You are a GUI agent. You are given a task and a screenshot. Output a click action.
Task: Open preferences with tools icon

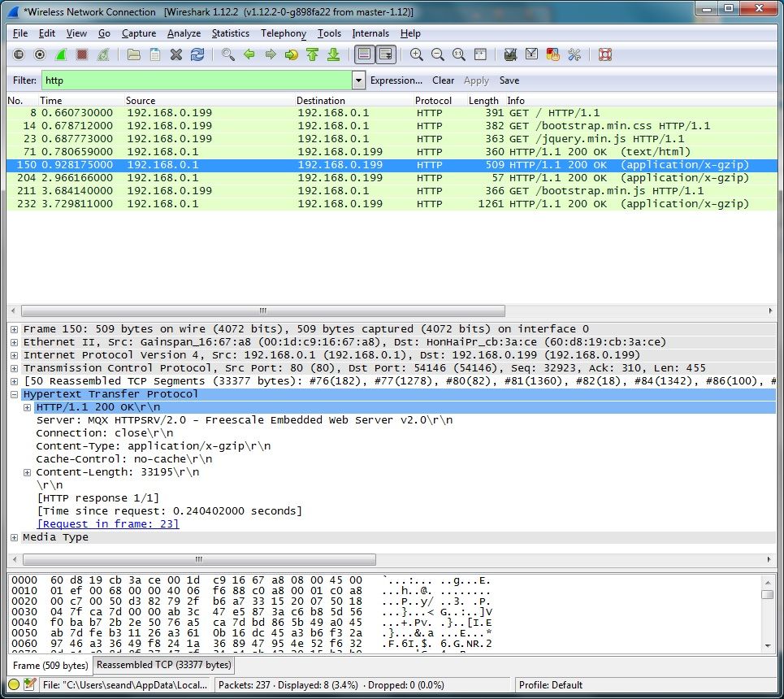click(574, 54)
